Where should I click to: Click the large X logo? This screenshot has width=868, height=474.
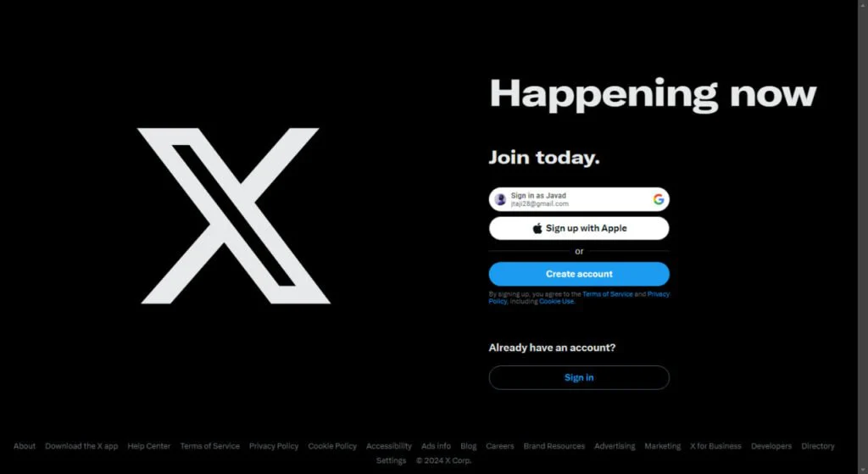235,216
